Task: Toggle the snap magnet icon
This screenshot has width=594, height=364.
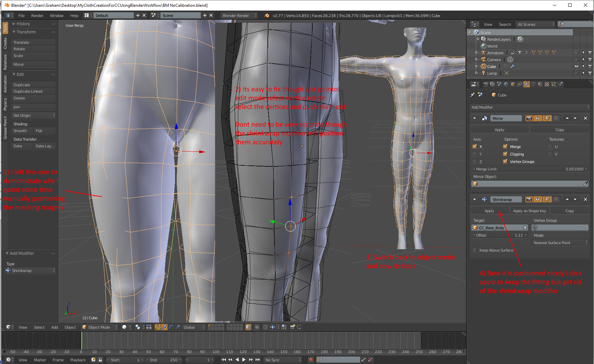Action: (265, 327)
